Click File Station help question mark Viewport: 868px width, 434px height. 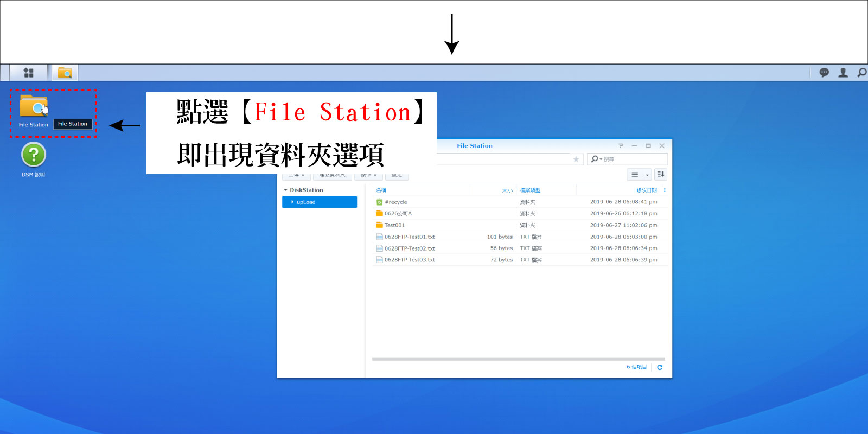tap(621, 146)
